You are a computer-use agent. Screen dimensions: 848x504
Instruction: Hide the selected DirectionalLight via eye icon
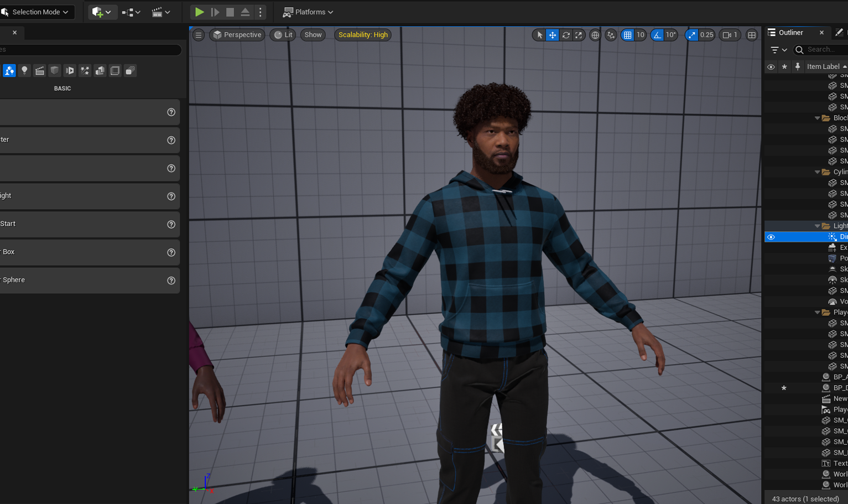click(x=771, y=237)
